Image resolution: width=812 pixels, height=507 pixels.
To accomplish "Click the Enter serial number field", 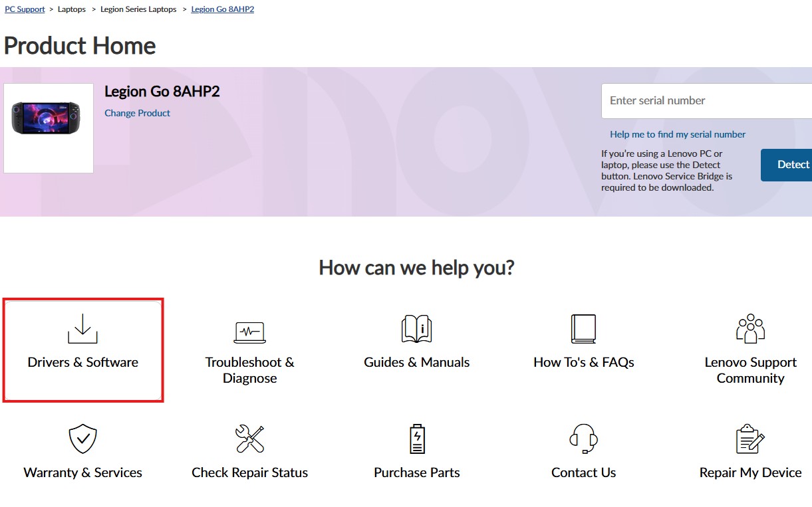I will tap(706, 101).
